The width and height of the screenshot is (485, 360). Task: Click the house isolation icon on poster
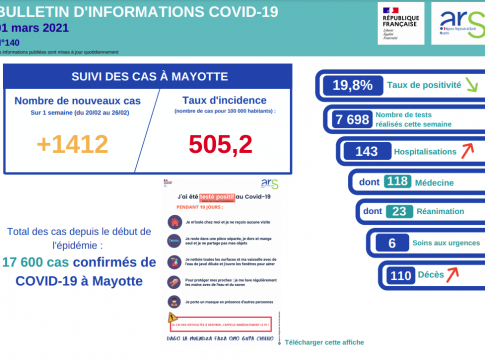pos(175,222)
